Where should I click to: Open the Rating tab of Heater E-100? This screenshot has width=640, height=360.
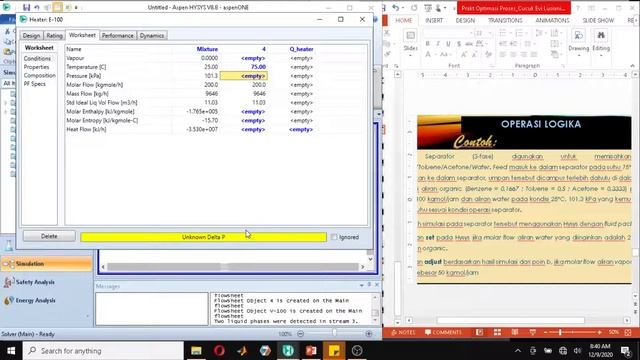click(x=54, y=36)
